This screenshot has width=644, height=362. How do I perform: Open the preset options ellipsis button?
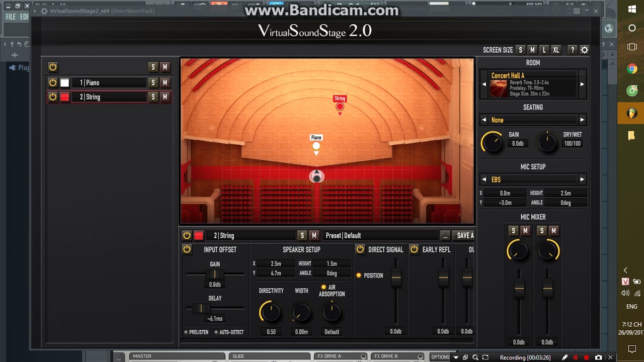445,235
